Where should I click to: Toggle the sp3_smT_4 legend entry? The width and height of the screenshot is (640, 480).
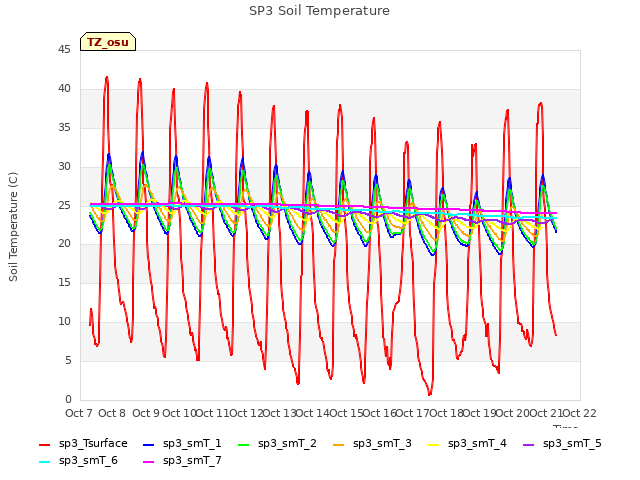tap(467, 444)
